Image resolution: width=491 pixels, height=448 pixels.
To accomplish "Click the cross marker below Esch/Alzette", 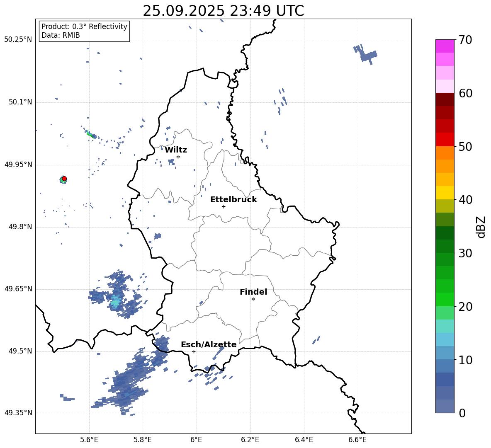I will click(x=194, y=351).
